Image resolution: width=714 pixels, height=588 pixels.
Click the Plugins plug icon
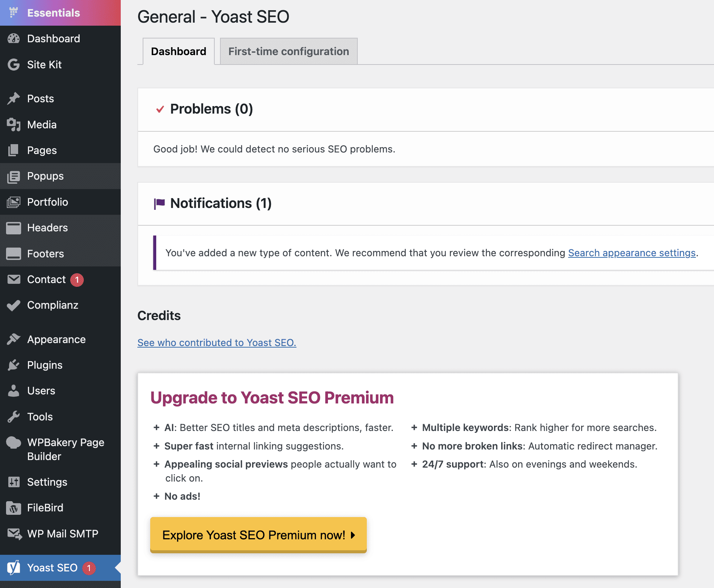pos(14,365)
